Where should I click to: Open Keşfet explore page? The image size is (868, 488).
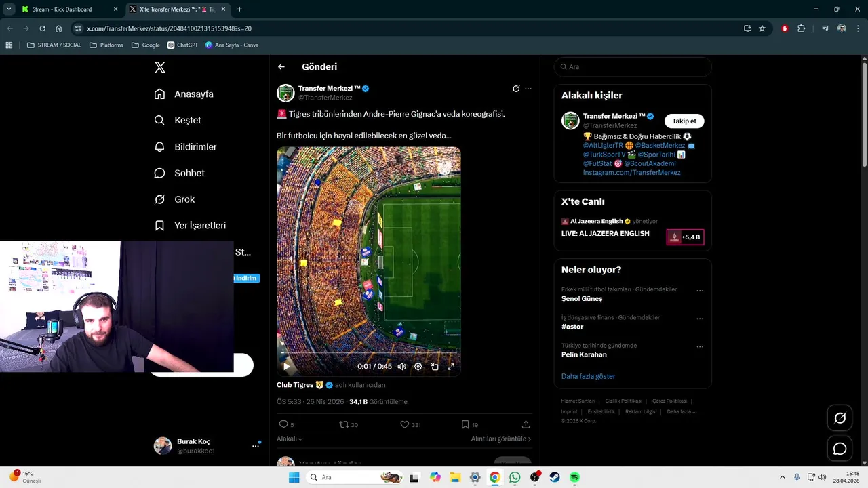click(x=178, y=120)
